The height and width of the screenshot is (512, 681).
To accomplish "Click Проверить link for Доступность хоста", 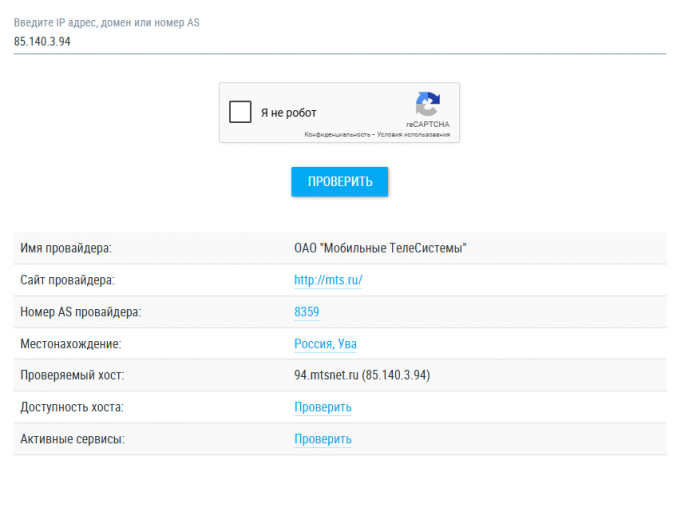I will 323,407.
